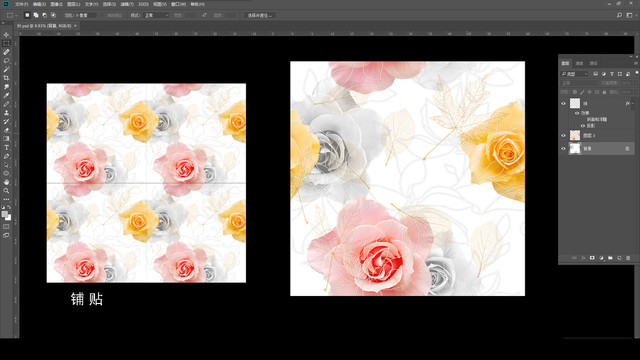Hide the top layer with fx effects

[563, 104]
